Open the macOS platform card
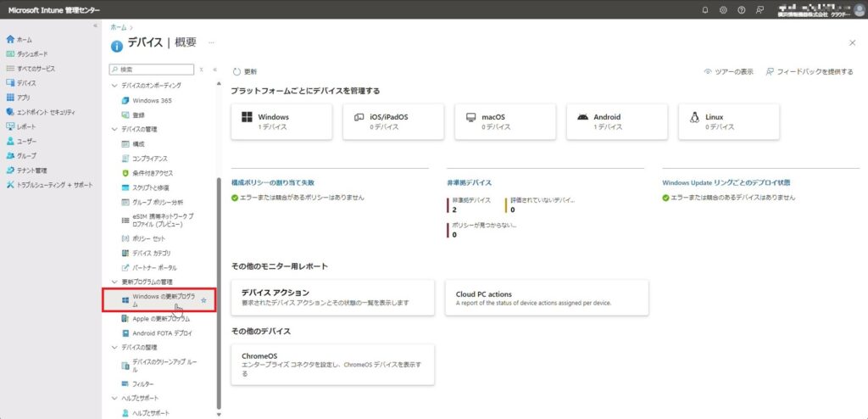Screen dimensions: 868x419 [505, 121]
